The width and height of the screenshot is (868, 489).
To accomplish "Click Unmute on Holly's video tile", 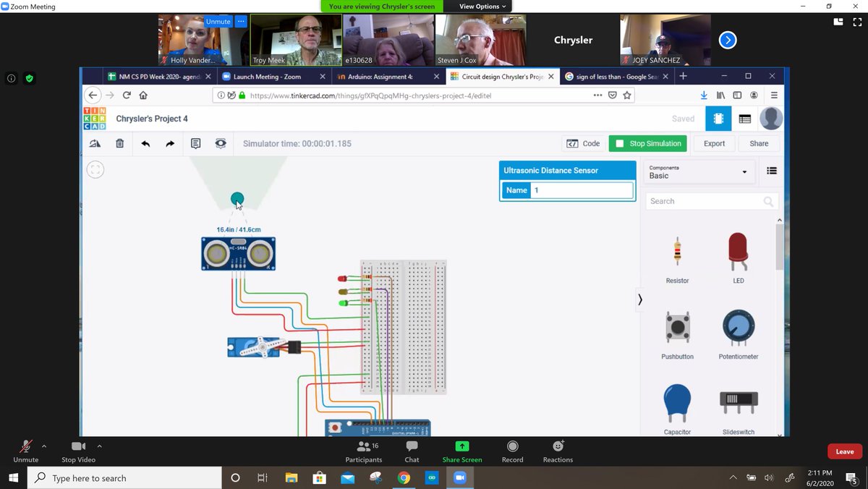I will pos(218,22).
